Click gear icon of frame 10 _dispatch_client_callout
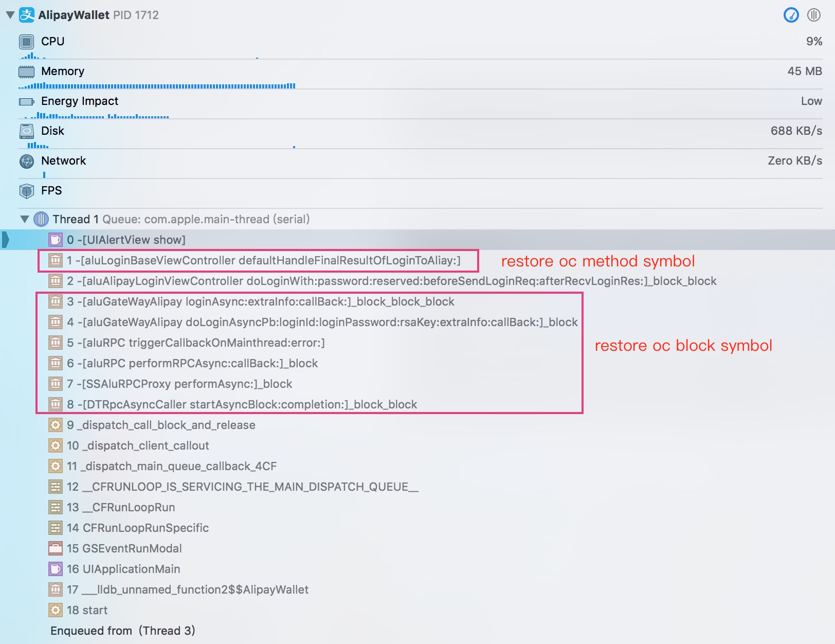 click(56, 445)
